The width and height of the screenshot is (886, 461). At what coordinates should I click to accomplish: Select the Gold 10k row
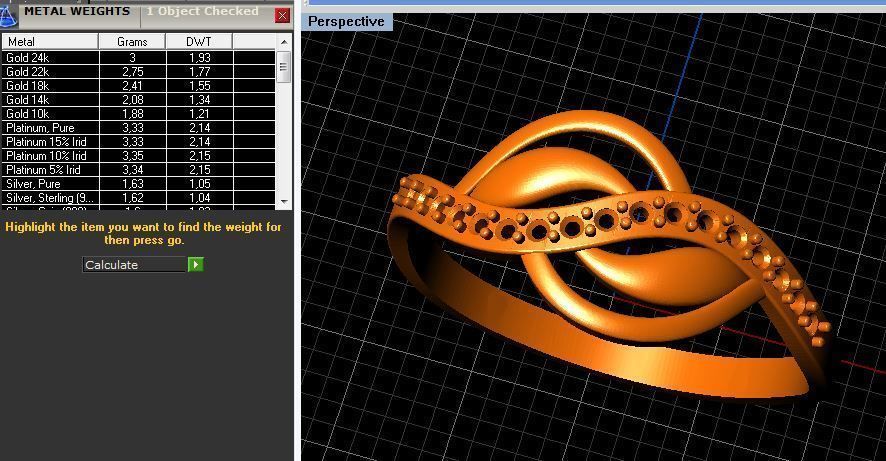[138, 114]
